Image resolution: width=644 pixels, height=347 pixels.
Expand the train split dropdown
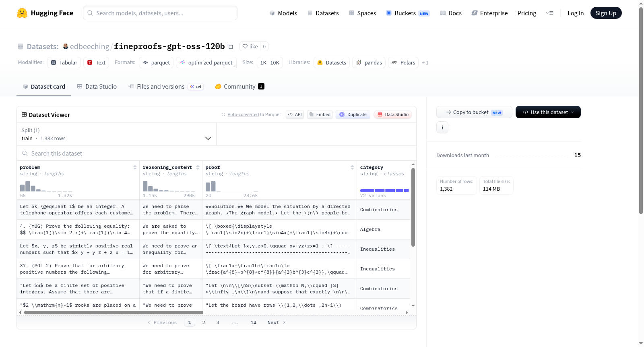point(116,134)
